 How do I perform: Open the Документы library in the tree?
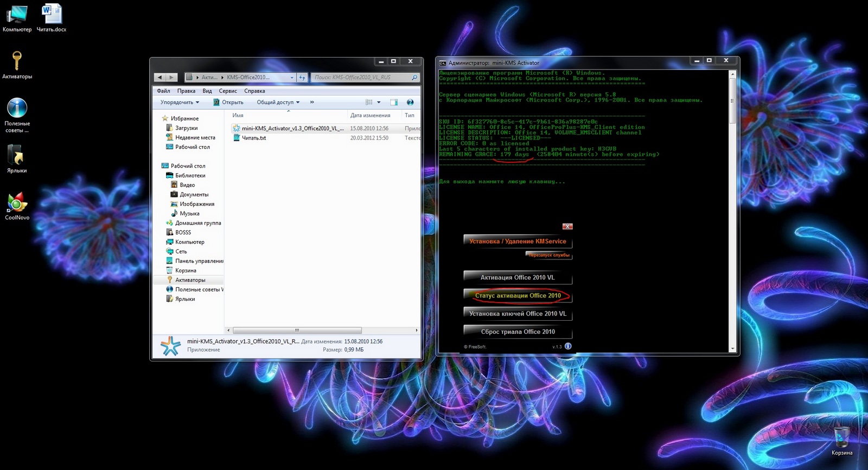tap(194, 194)
